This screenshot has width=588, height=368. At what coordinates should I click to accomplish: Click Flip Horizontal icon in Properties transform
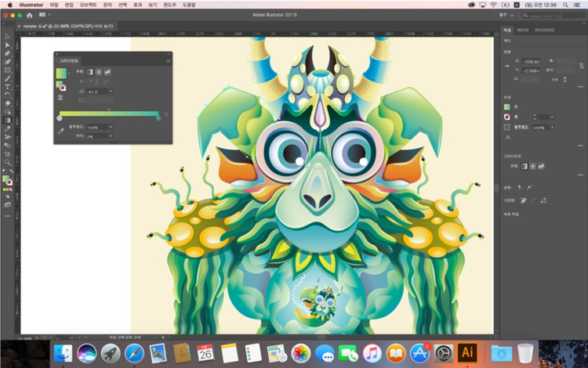[554, 79]
